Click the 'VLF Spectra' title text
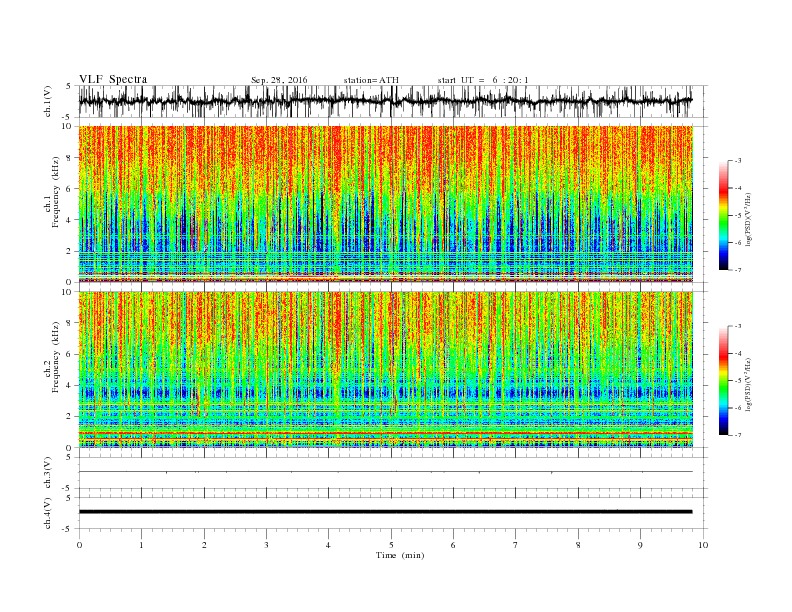The height and width of the screenshot is (612, 792). 113,79
